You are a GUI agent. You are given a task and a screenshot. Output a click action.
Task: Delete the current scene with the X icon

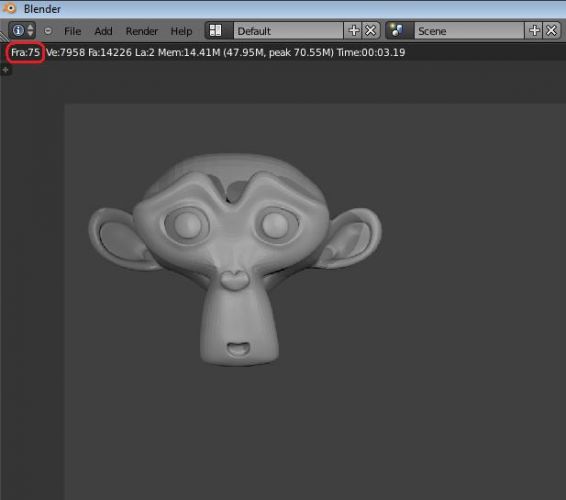pos(552,31)
